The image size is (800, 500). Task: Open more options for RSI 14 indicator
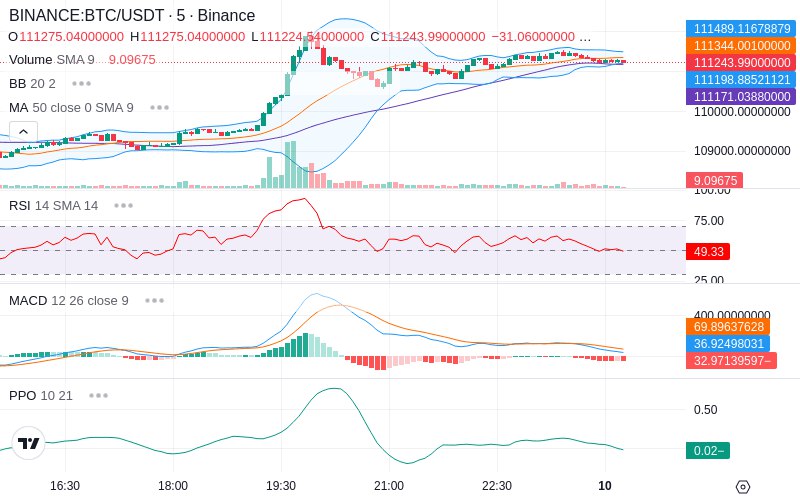pos(123,206)
